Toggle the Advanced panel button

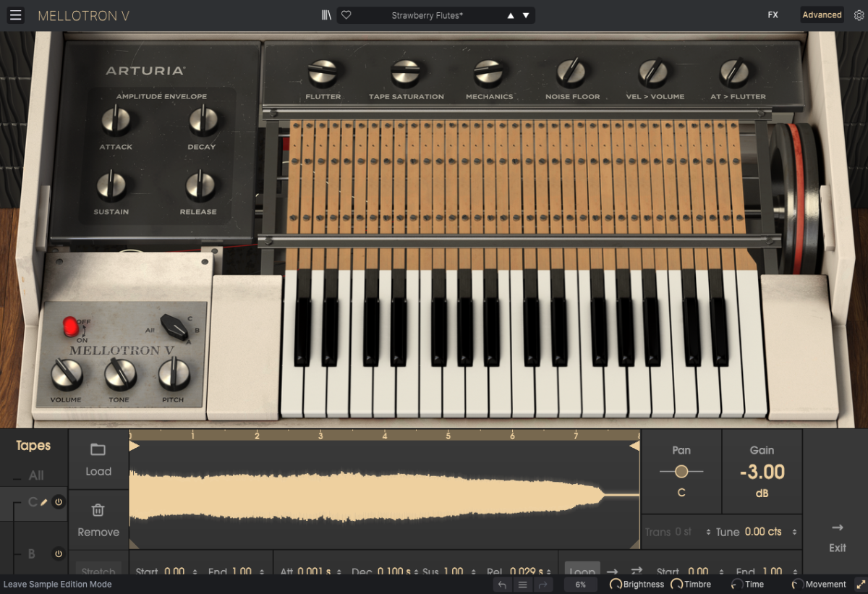822,15
